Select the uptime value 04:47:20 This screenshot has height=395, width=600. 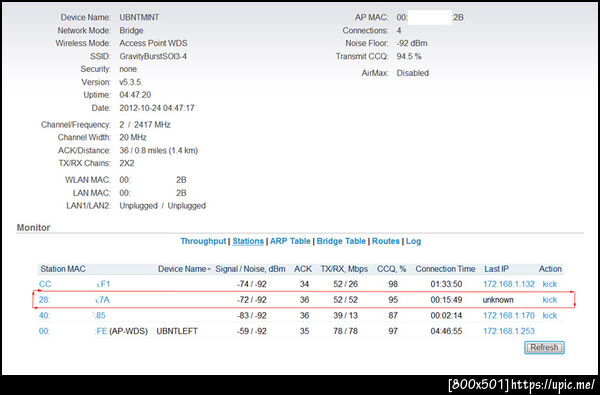[x=135, y=95]
